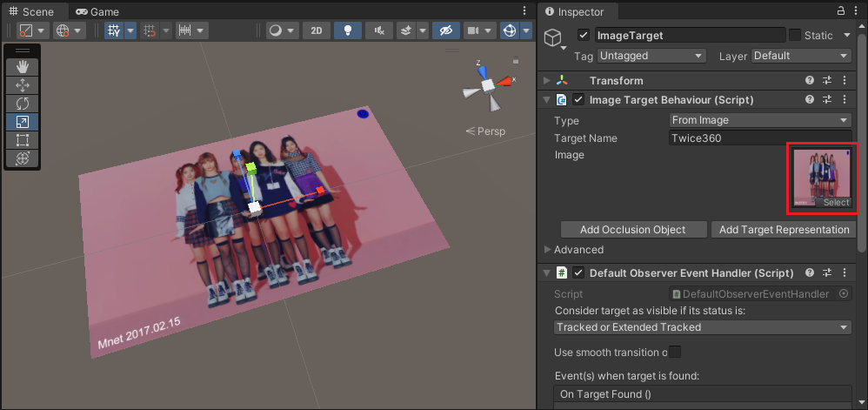Click the globe tool-handle rotation icon

(62, 30)
